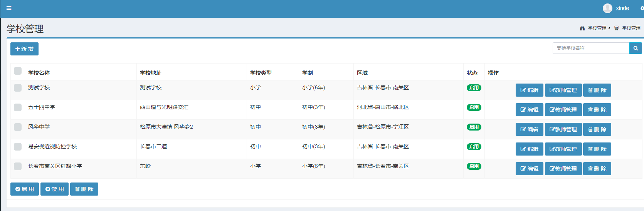Check the select-all header checkbox
Viewport: 644px width, 211px height.
(x=18, y=71)
